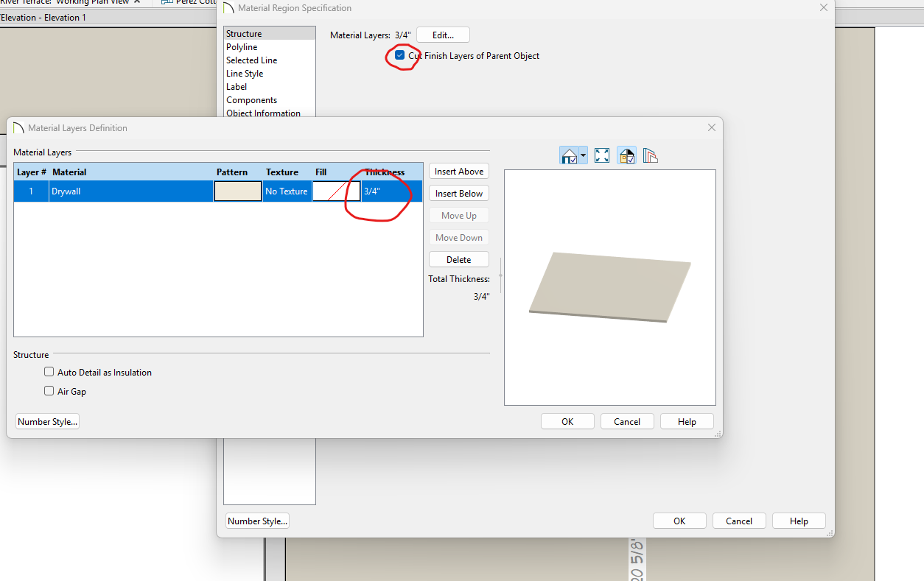This screenshot has width=924, height=581.
Task: Enable Auto Detail as Insulation checkbox
Action: [x=49, y=372]
